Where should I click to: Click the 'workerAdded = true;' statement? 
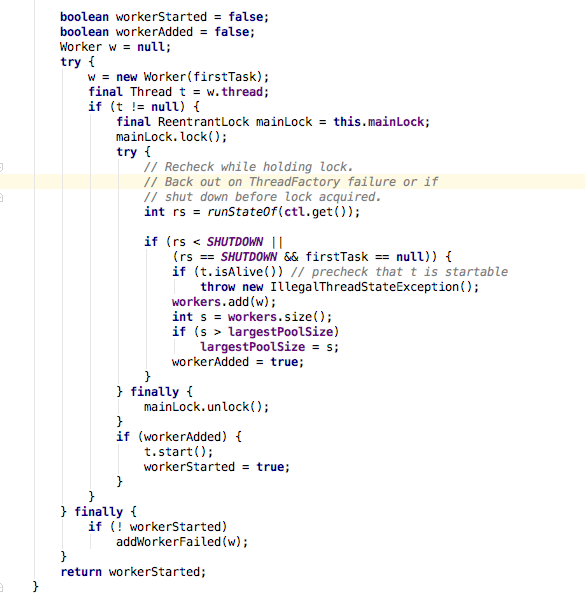tap(238, 362)
